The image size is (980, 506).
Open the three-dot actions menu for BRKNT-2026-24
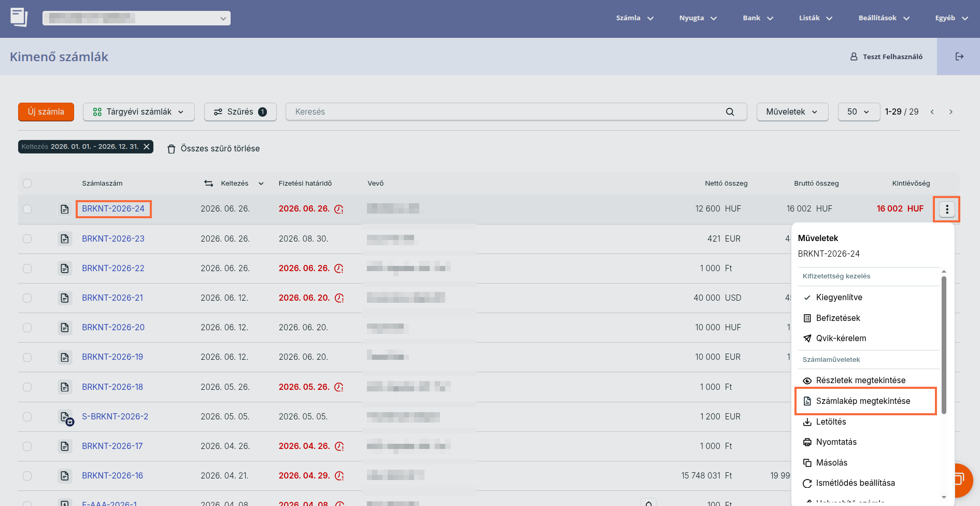947,209
